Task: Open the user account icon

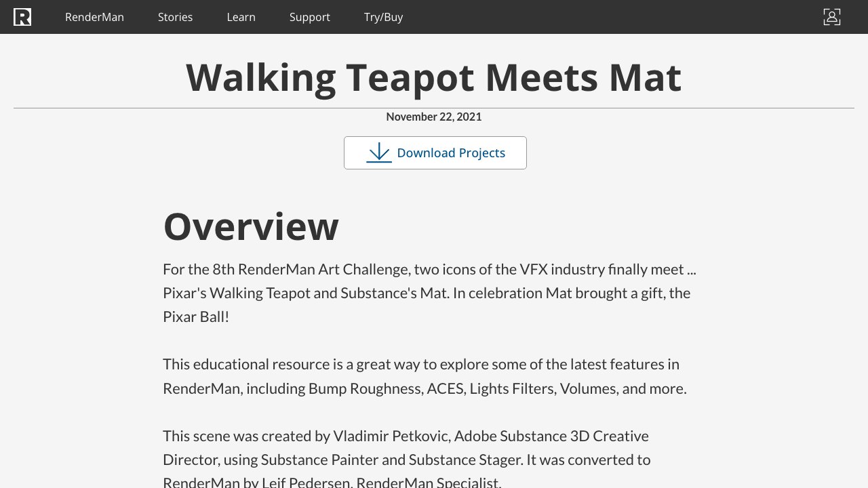Action: point(831,17)
